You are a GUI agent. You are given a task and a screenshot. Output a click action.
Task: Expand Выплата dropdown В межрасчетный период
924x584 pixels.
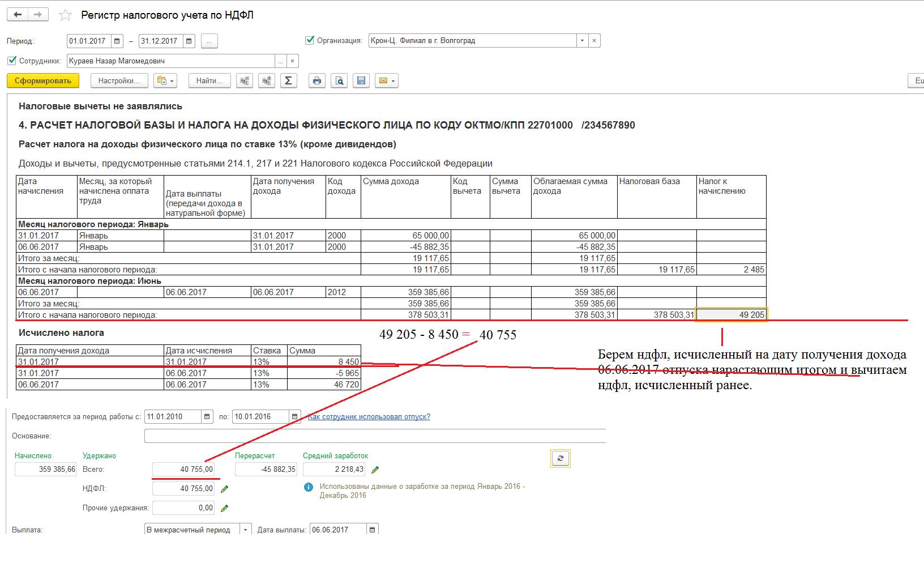pos(246,530)
